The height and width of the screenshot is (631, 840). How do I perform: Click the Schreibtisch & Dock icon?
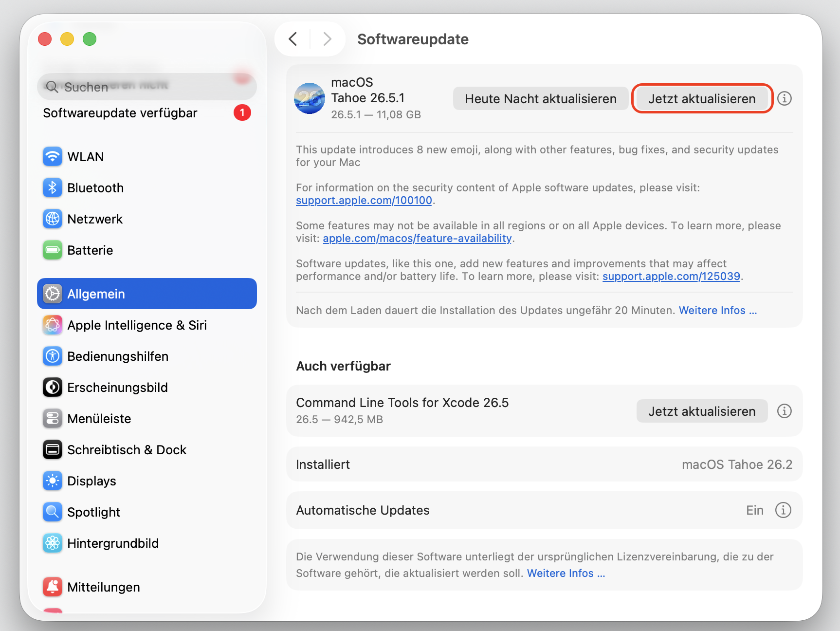pyautogui.click(x=53, y=450)
